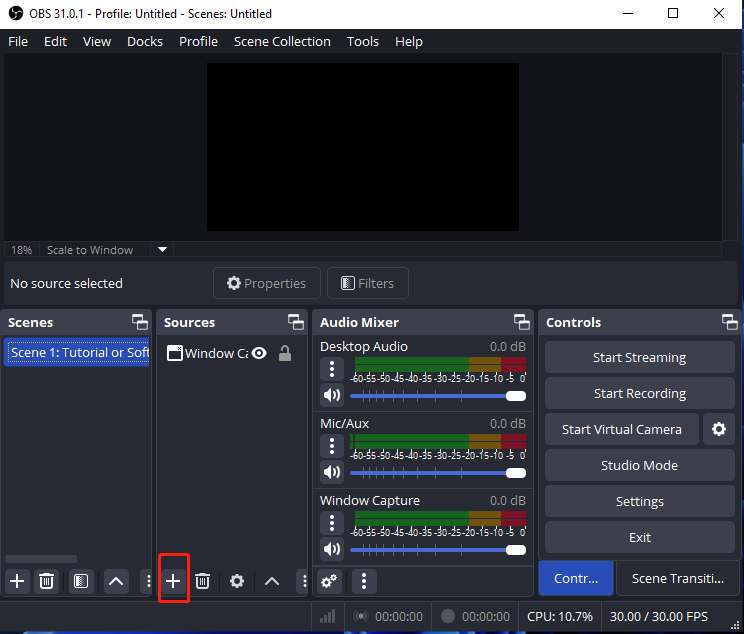Switch to the Scene Transitions tab
744x634 pixels.
[678, 578]
